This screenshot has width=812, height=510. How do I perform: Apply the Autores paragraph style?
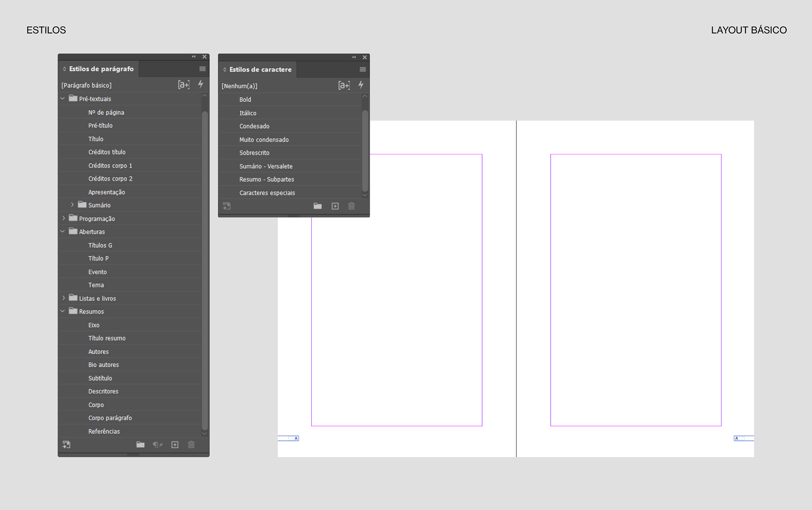[x=130, y=351]
